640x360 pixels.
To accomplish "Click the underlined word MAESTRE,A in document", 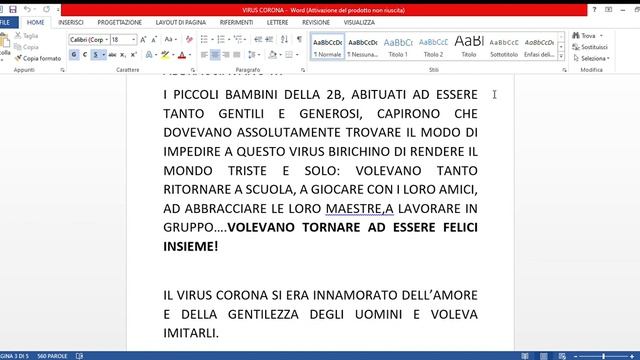I will coord(360,209).
